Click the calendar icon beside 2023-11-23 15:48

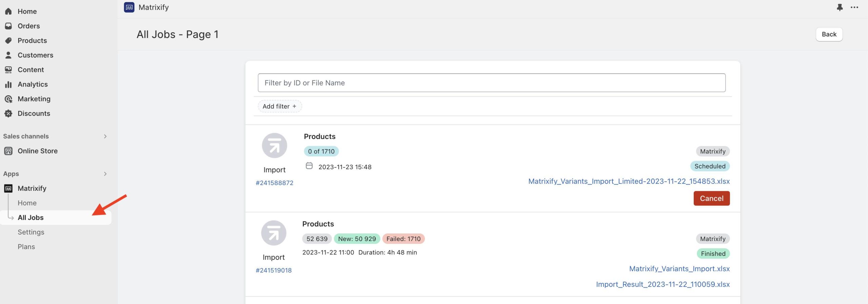pyautogui.click(x=309, y=166)
